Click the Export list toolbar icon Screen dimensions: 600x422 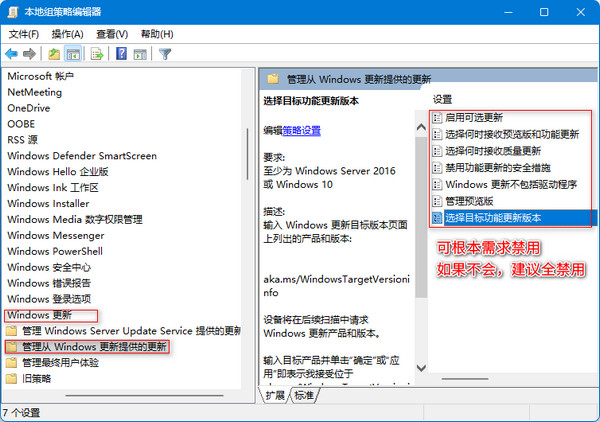(x=100, y=53)
